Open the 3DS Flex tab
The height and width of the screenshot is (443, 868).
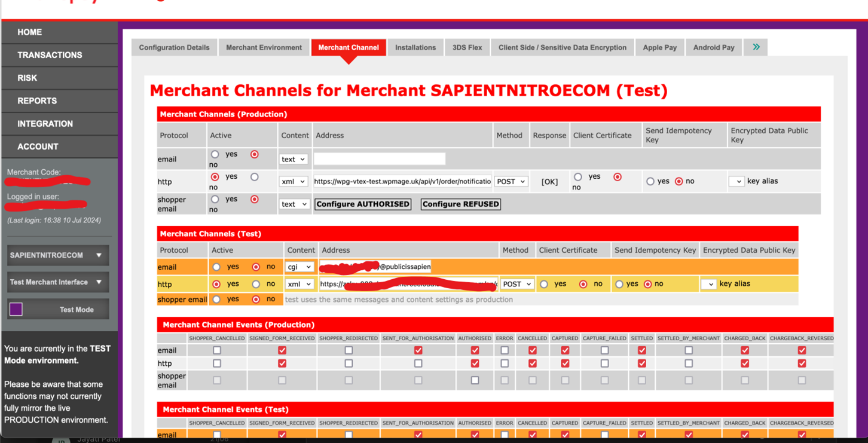coord(467,48)
